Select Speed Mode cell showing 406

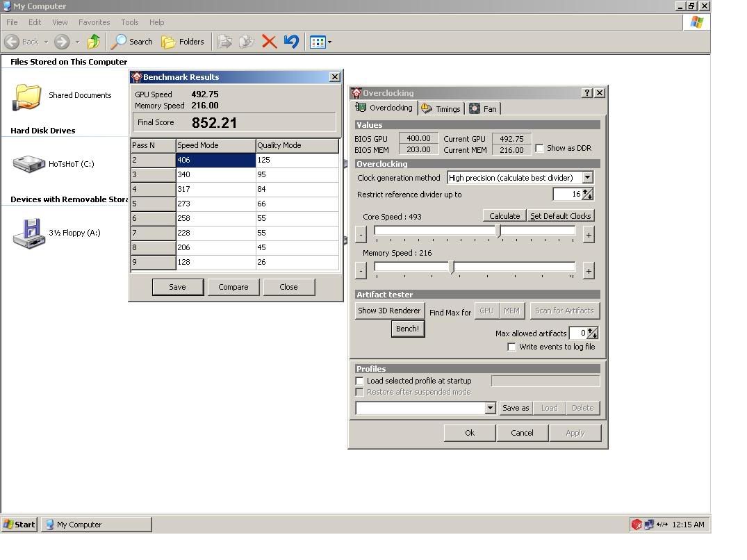click(215, 160)
